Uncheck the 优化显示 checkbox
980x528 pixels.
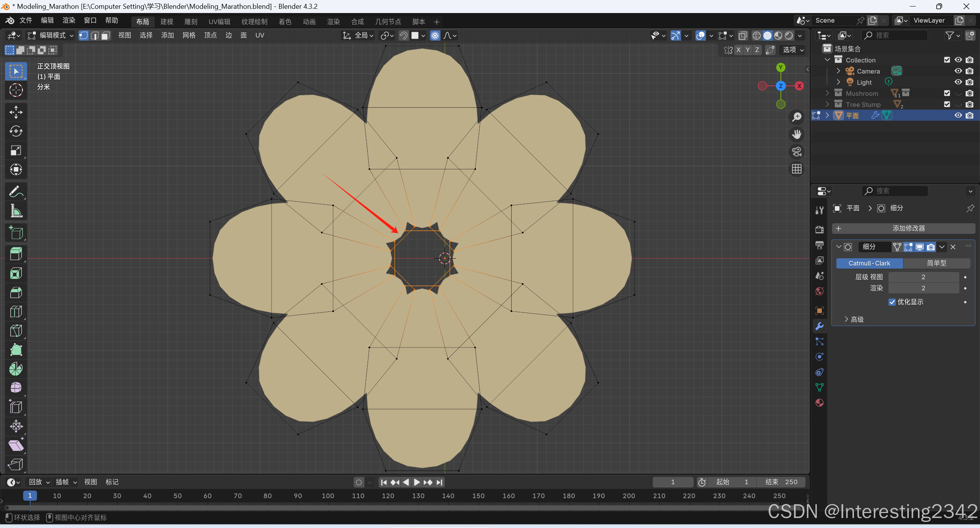point(892,302)
